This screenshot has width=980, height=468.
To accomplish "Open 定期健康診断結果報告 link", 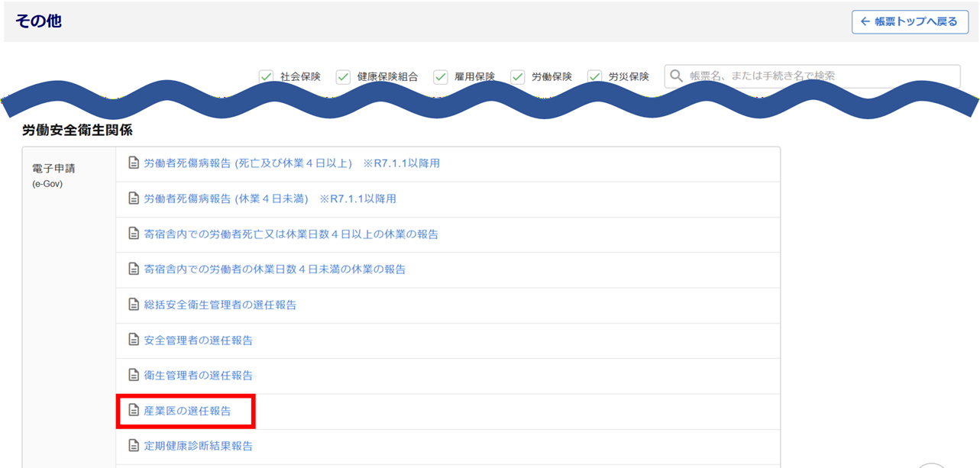I will pos(199,446).
